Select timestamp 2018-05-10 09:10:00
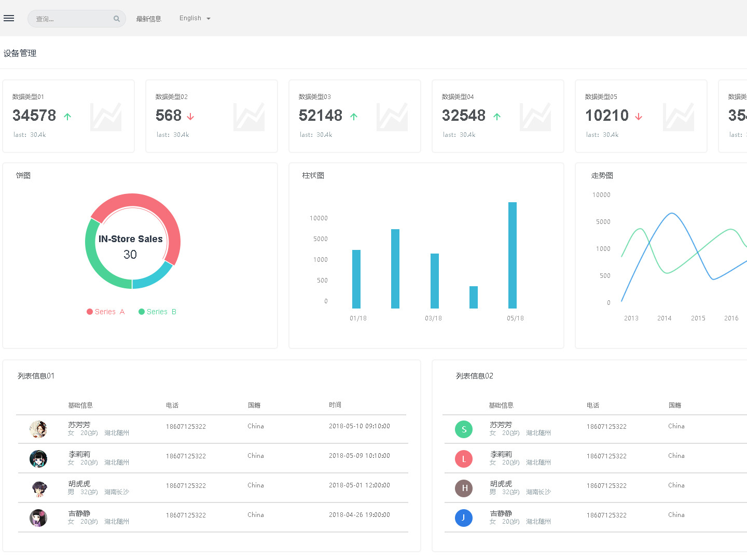The image size is (747, 560). 359,426
